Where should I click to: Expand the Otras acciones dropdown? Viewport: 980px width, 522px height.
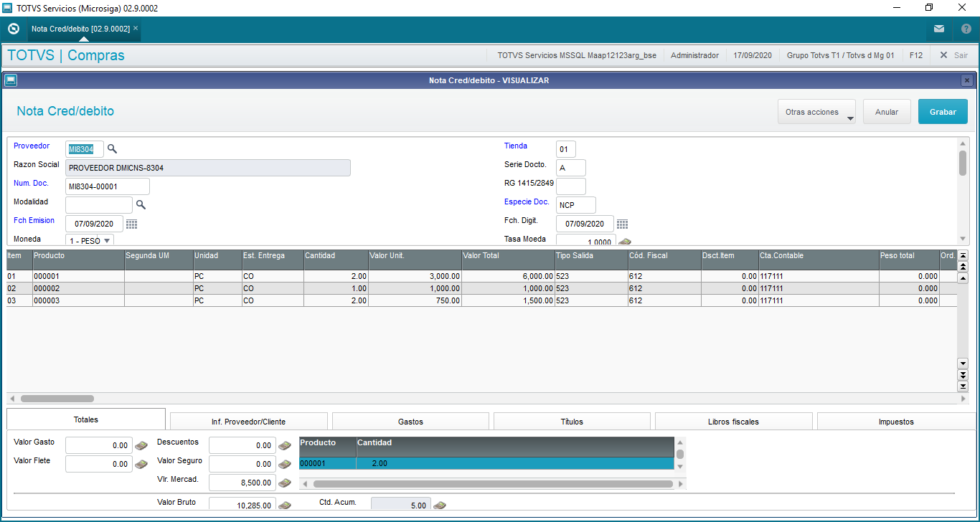[816, 112]
